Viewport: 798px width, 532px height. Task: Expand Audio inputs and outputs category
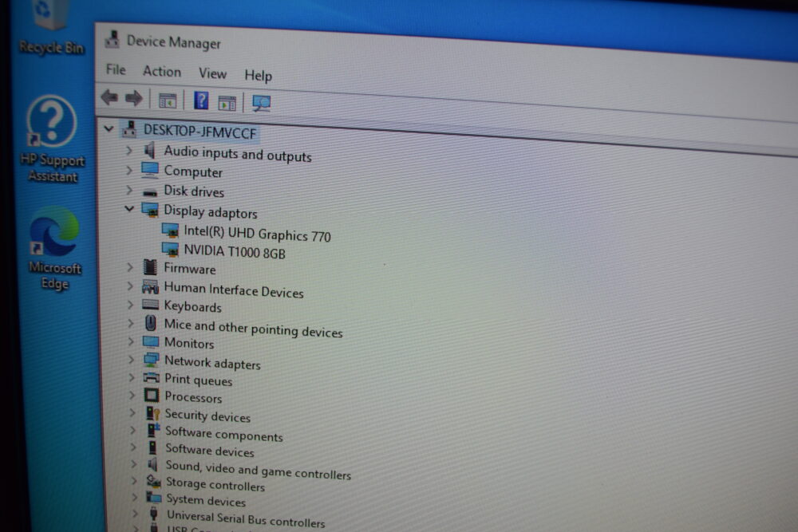(x=128, y=150)
